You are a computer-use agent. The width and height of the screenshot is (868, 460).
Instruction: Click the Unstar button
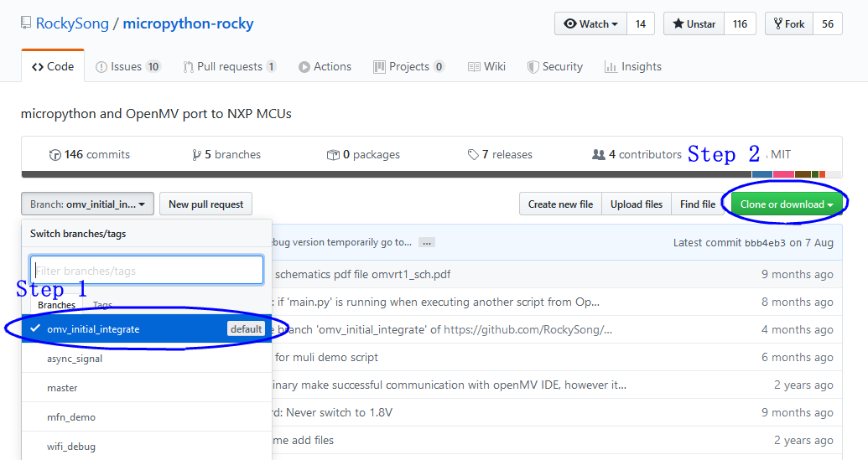pos(694,23)
